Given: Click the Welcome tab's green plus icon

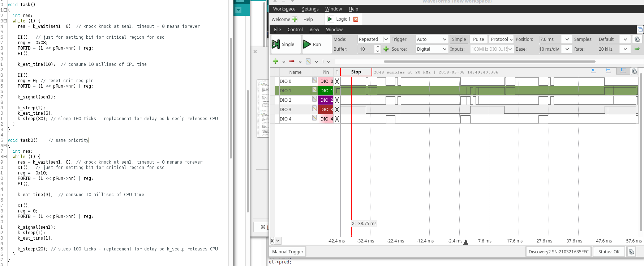Looking at the screenshot, I should [x=295, y=19].
